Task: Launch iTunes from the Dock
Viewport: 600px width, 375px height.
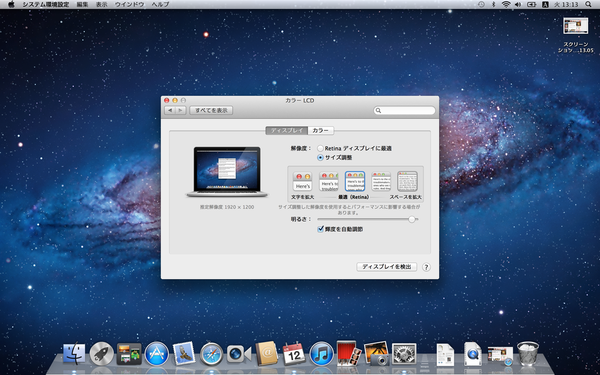Action: pyautogui.click(x=321, y=354)
